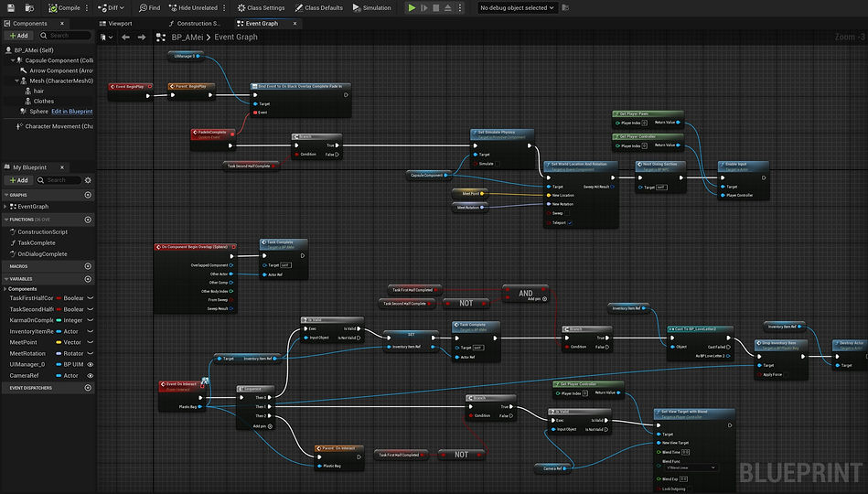Add a new graph with plus icon
The height and width of the screenshot is (494, 868).
click(88, 195)
